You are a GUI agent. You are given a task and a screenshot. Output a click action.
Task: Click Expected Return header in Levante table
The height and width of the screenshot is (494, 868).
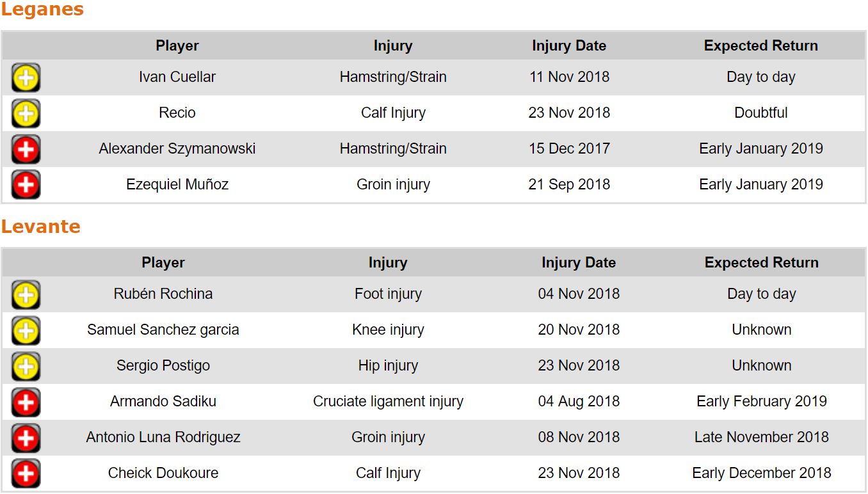(x=762, y=262)
